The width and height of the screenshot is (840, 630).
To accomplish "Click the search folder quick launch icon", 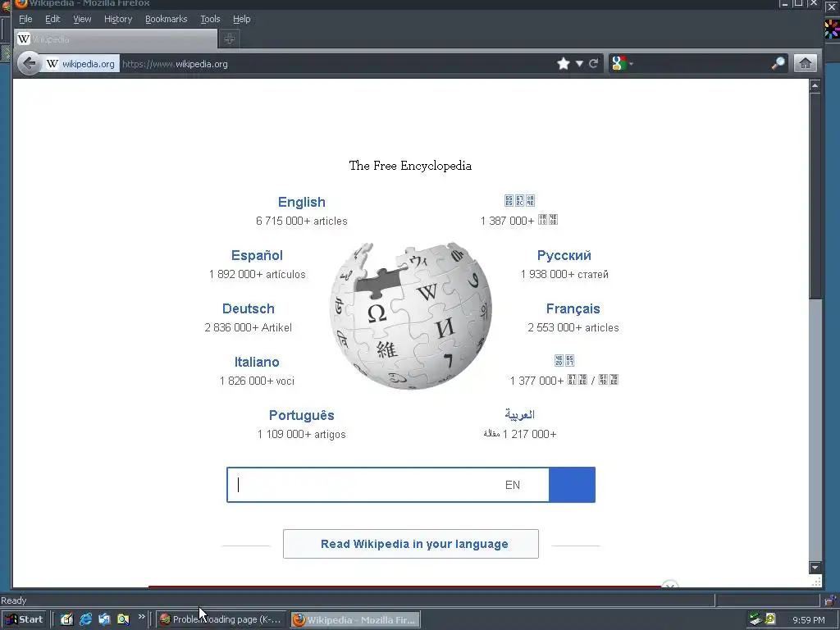I will pyautogui.click(x=123, y=619).
